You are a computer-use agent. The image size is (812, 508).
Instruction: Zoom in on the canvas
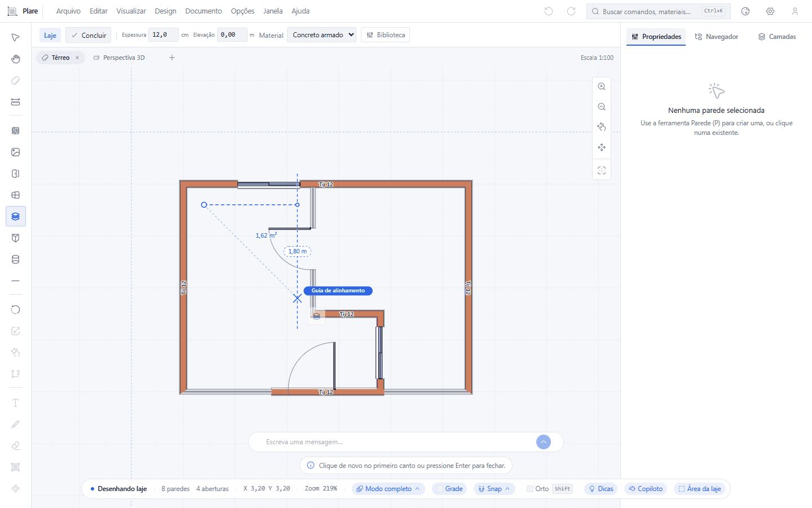602,86
